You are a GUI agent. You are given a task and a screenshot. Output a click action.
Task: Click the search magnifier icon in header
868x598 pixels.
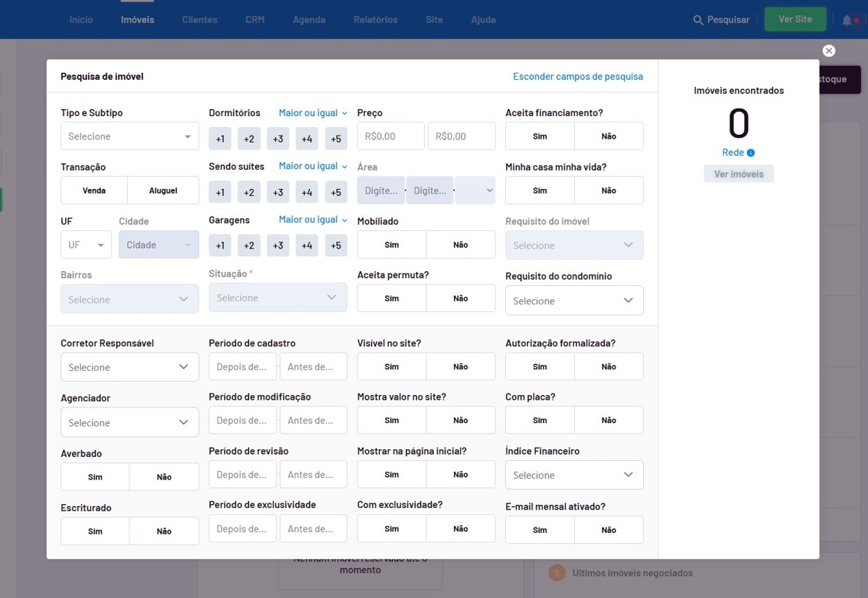[697, 20]
